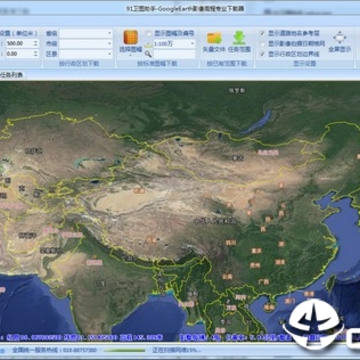This screenshot has height=360, width=360.
Task: Click the stepper on the 0.00 field
Action: [x=36, y=54]
